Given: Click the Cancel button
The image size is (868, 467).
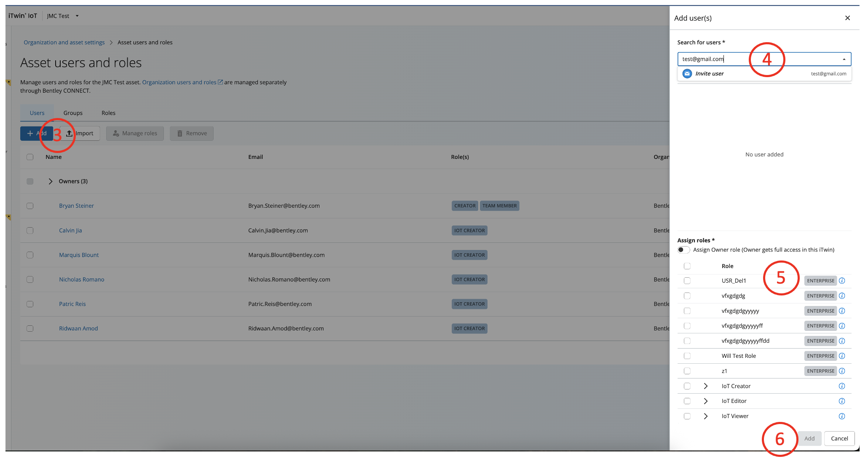Looking at the screenshot, I should click(x=839, y=438).
